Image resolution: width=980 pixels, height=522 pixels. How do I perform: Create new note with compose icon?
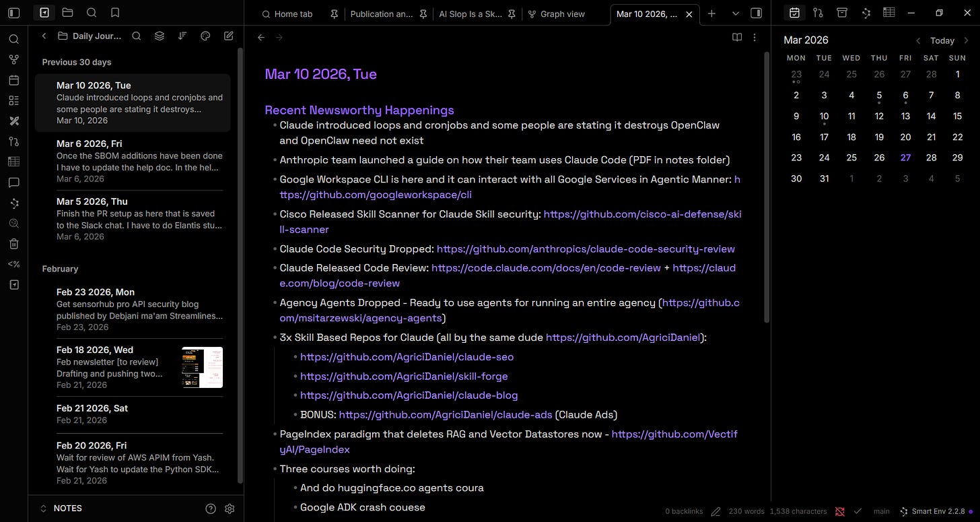229,36
